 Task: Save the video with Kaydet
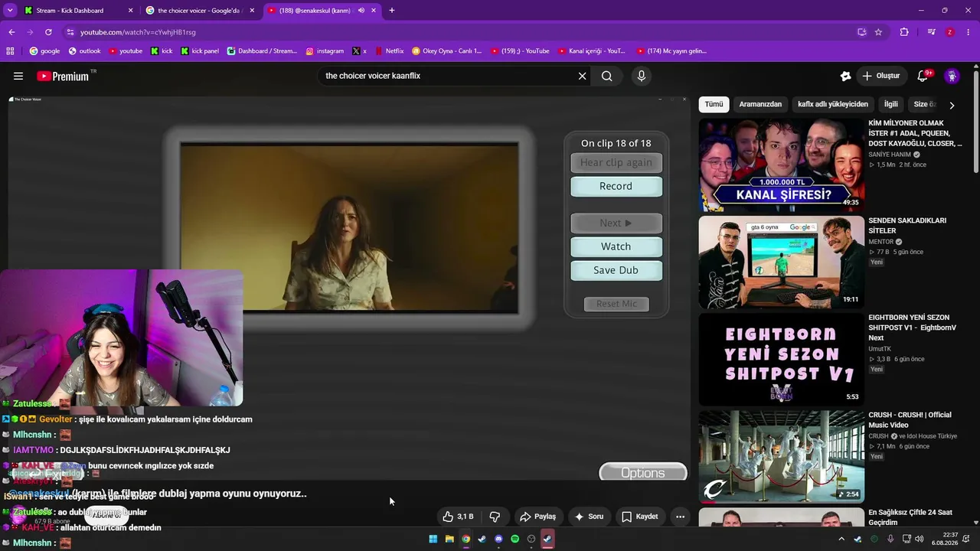pyautogui.click(x=640, y=517)
